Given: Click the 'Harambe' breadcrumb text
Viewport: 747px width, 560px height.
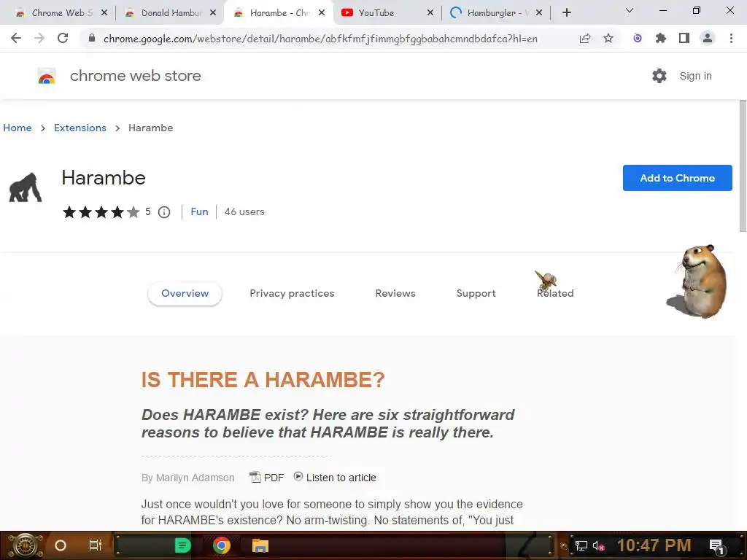Looking at the screenshot, I should [x=150, y=128].
